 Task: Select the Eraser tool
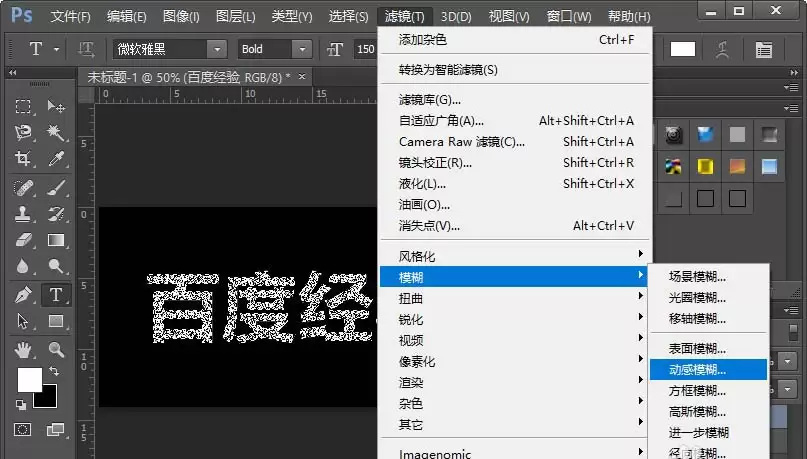tap(23, 240)
